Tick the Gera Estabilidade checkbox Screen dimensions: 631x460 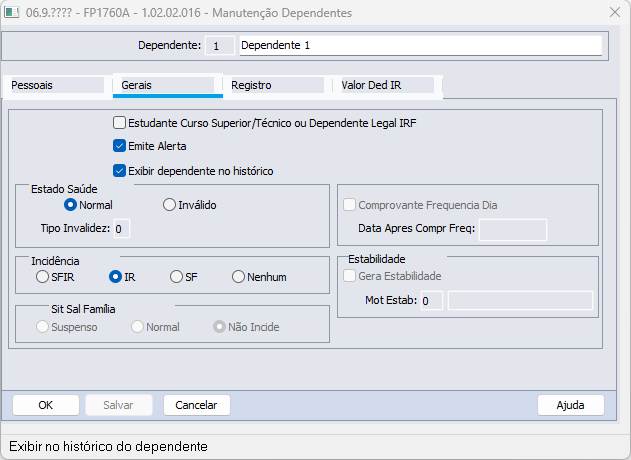click(349, 276)
